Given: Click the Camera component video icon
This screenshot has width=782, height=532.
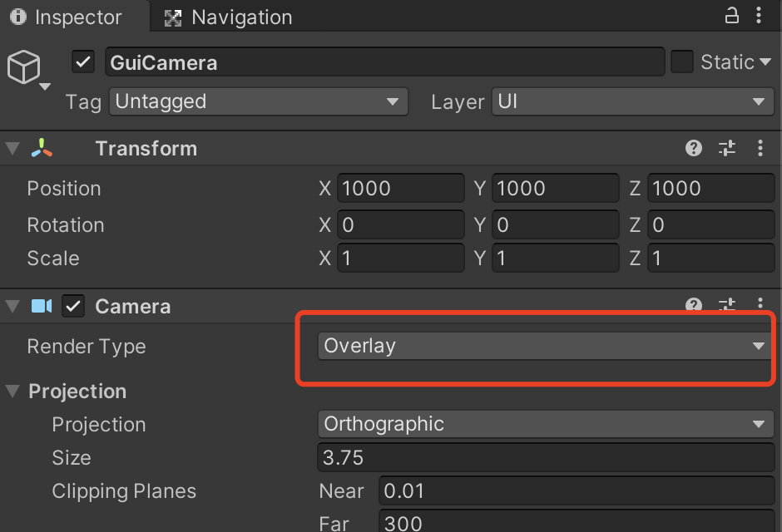Looking at the screenshot, I should 42,306.
